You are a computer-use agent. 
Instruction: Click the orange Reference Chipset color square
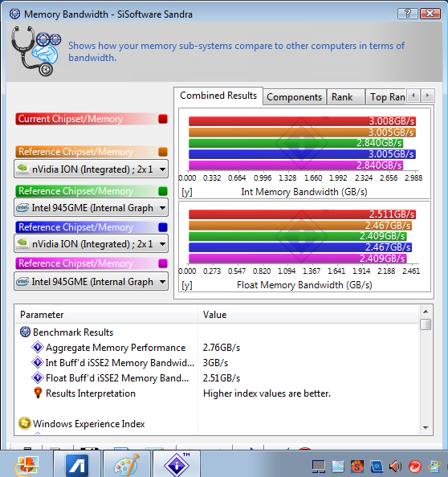tap(163, 152)
